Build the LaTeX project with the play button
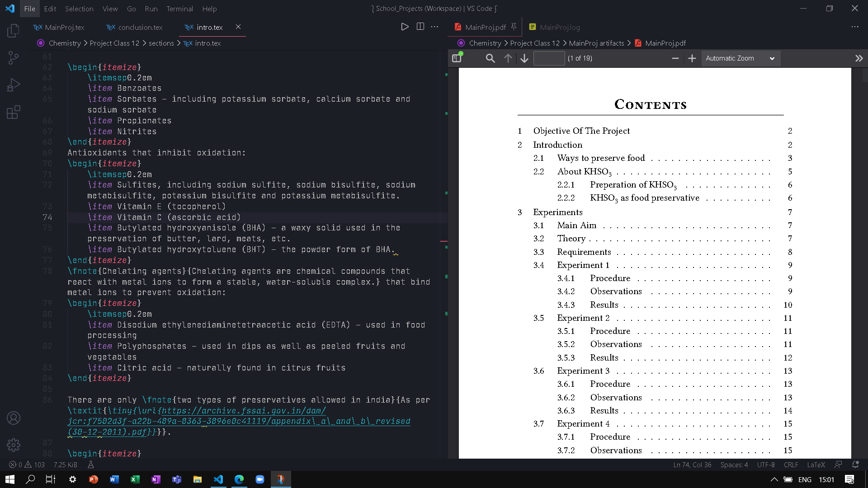Screen dimensions: 868x488 405,27
